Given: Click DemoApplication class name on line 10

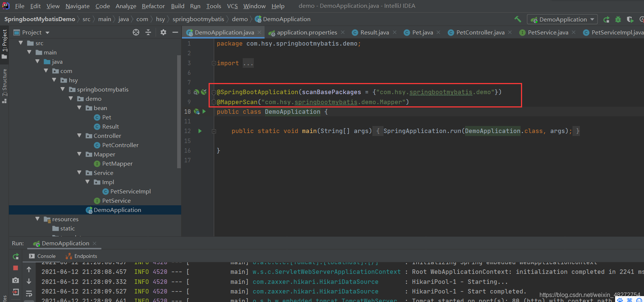Looking at the screenshot, I should 292,112.
